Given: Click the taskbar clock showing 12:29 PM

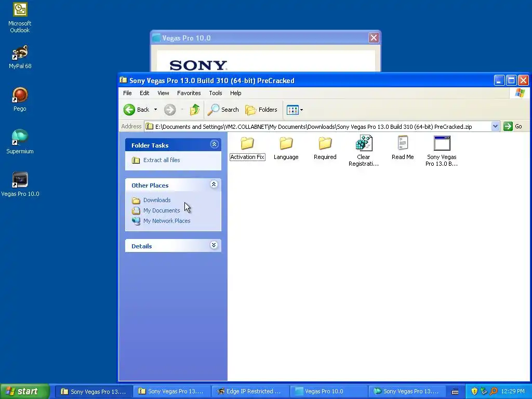Looking at the screenshot, I should coord(513,392).
